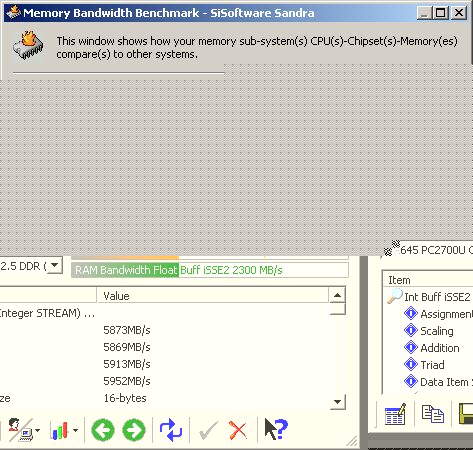Viewport: 473px width, 450px height.
Task: Select the Int Buff iSSE2 tree item
Action: 437,297
